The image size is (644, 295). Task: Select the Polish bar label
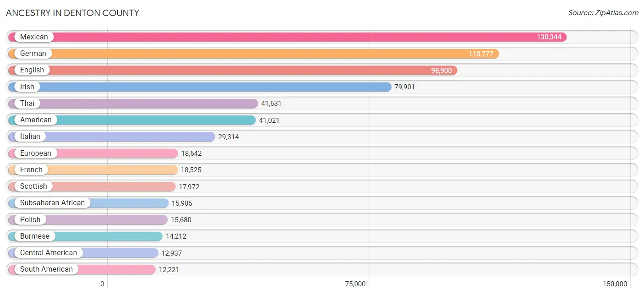(x=30, y=219)
